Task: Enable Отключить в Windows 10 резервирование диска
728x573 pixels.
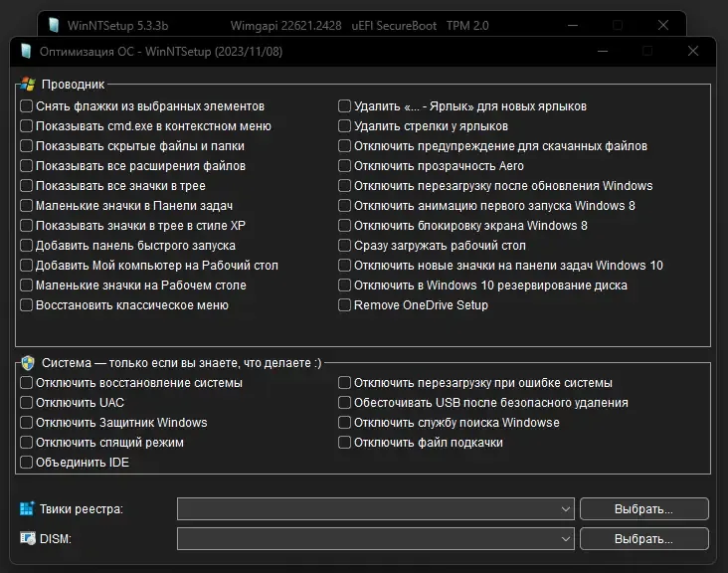Action: pyautogui.click(x=344, y=286)
